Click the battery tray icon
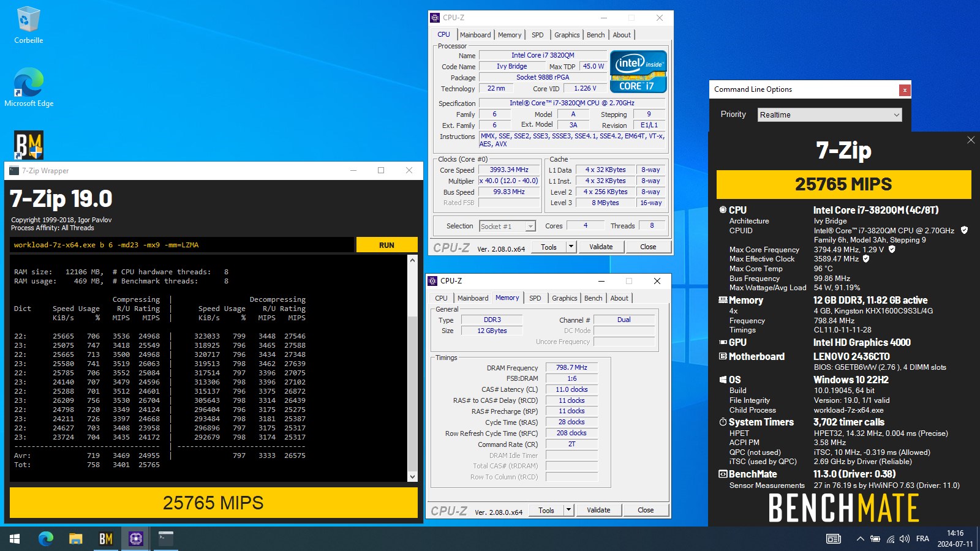The width and height of the screenshot is (980, 551). click(x=875, y=539)
